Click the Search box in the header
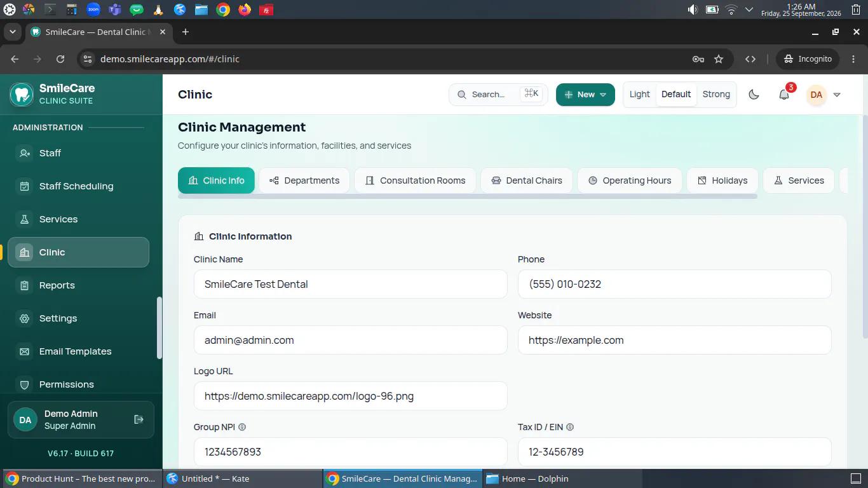The image size is (868, 488). [x=498, y=95]
